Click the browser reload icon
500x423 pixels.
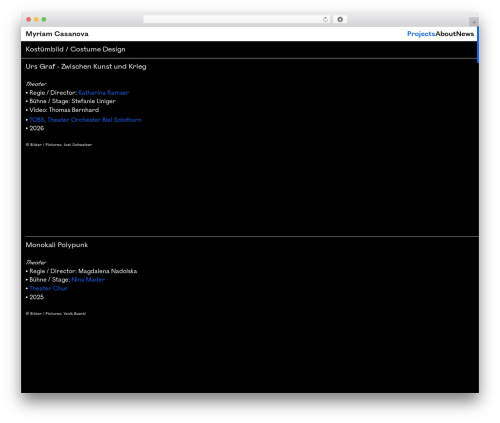(325, 19)
